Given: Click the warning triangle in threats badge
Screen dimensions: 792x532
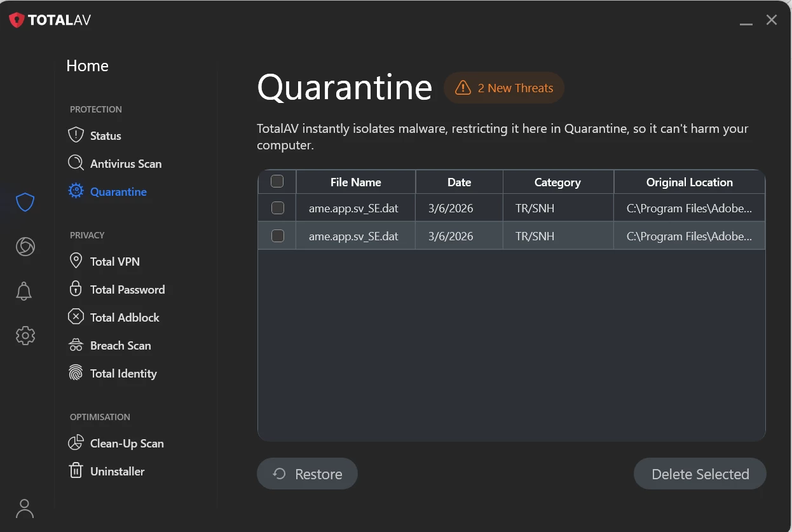Looking at the screenshot, I should click(x=463, y=88).
